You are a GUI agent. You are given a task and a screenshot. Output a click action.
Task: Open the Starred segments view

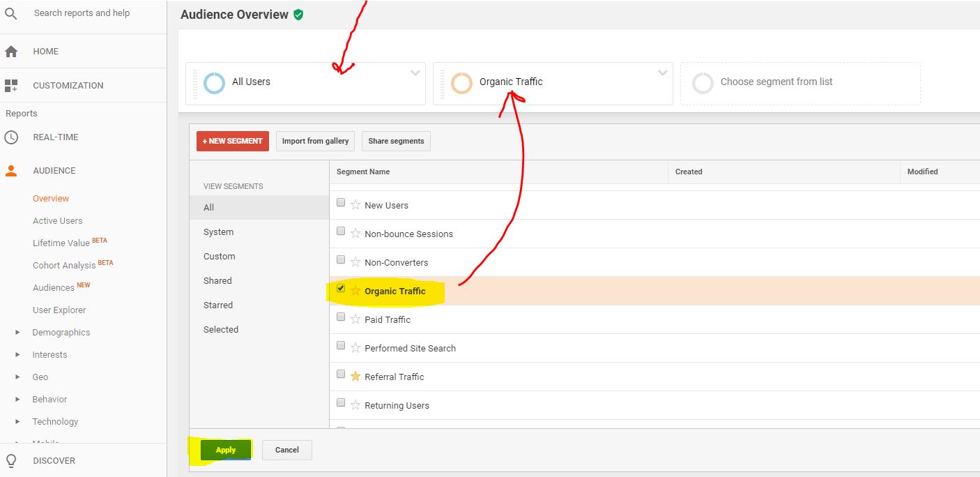point(217,305)
